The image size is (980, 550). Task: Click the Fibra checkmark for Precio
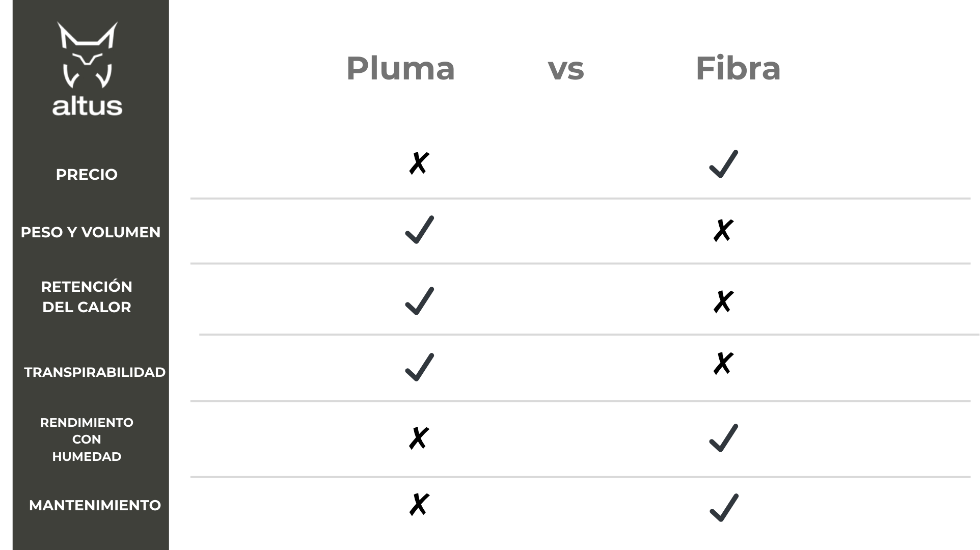723,164
